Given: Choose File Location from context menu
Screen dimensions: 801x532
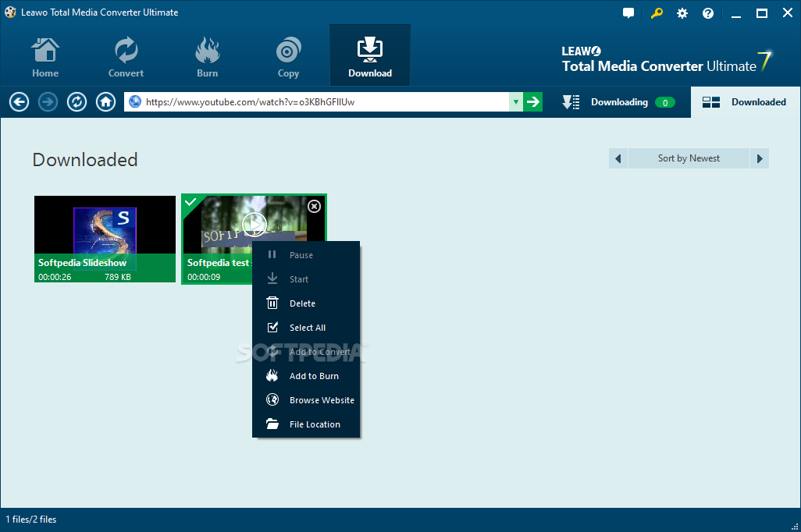Looking at the screenshot, I should (306, 424).
